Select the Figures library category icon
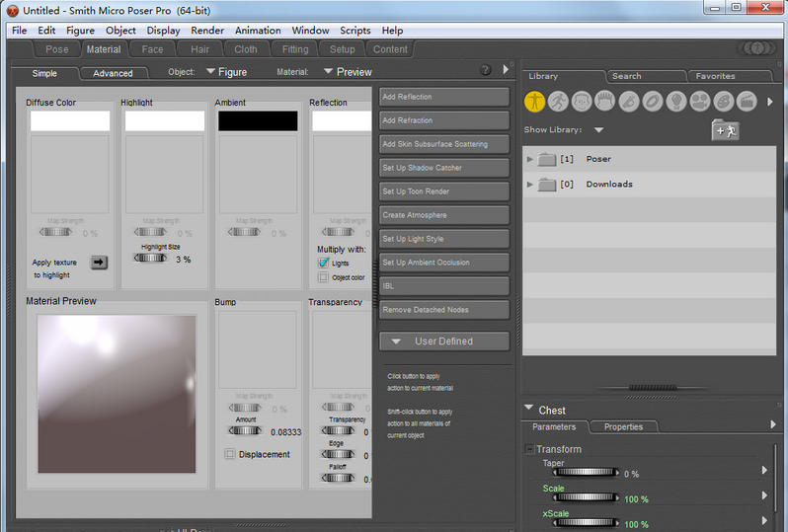The image size is (788, 532). click(534, 101)
